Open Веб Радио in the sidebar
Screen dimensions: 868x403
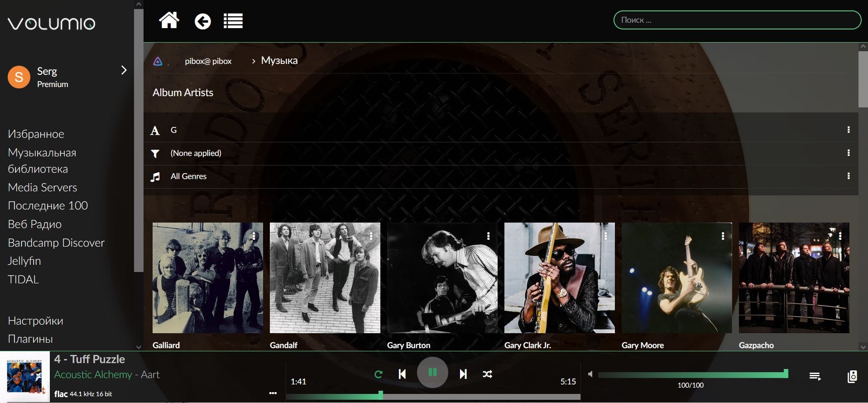pos(35,224)
